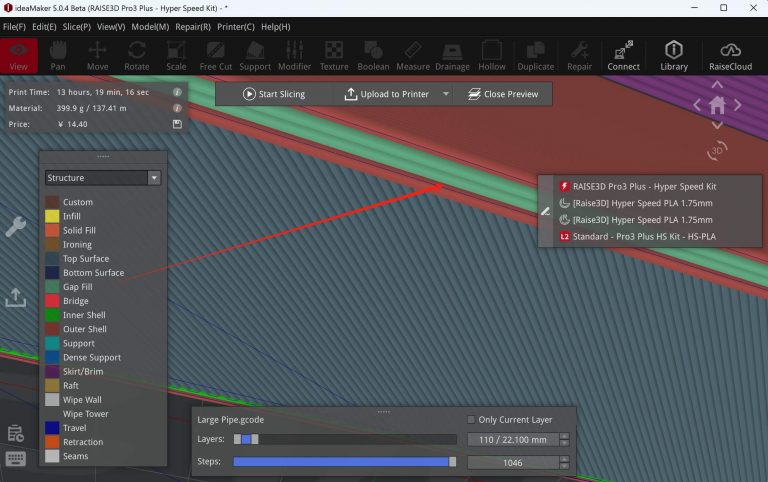Screen dimensions: 768x482
Task: Select the Pan tool
Action: tap(58, 56)
